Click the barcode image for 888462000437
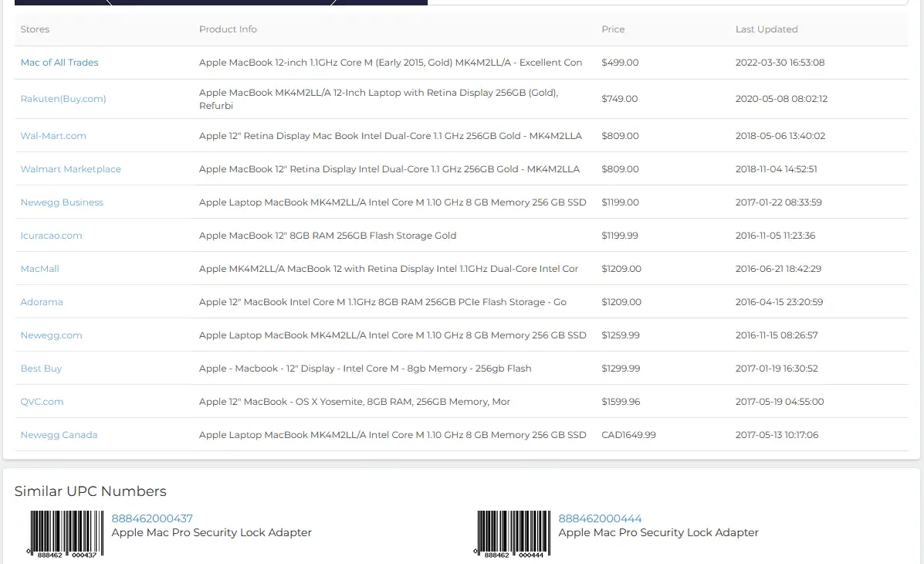Screen dimensions: 924x564 pos(66,532)
